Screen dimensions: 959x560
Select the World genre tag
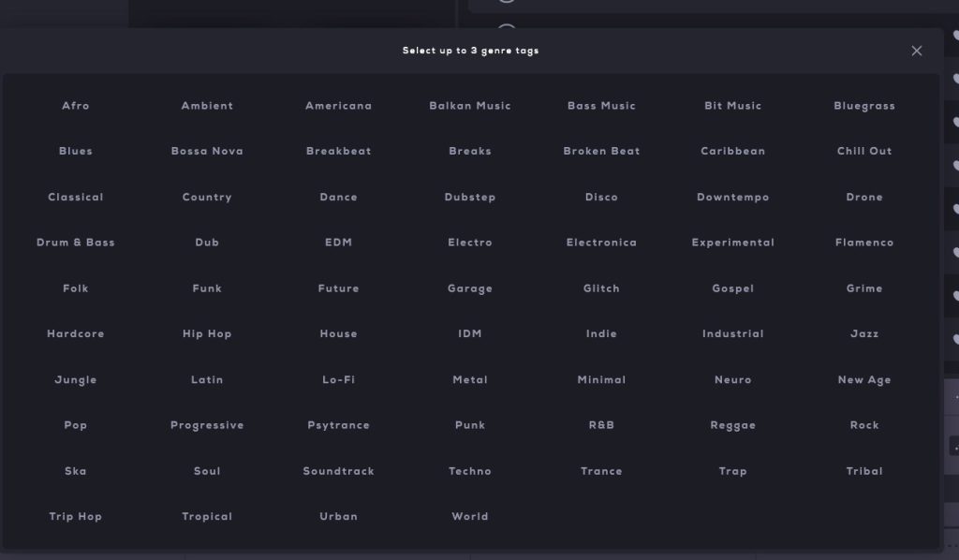(470, 517)
